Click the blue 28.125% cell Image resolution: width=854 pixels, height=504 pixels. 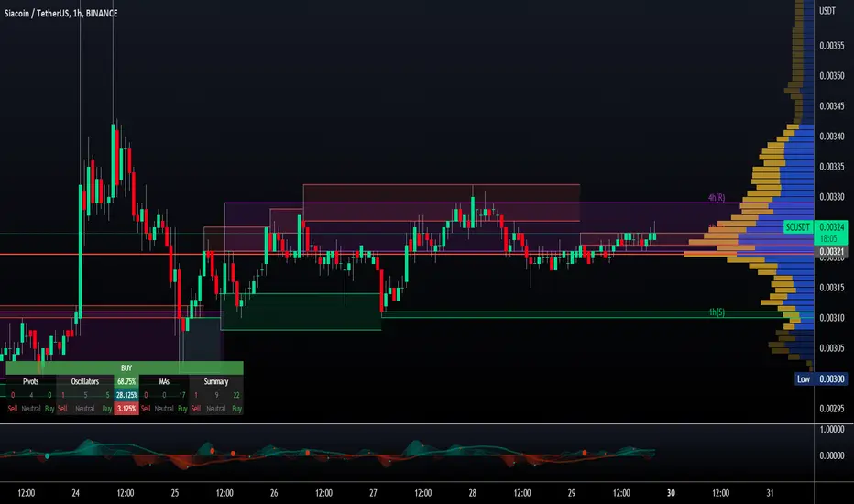click(126, 394)
